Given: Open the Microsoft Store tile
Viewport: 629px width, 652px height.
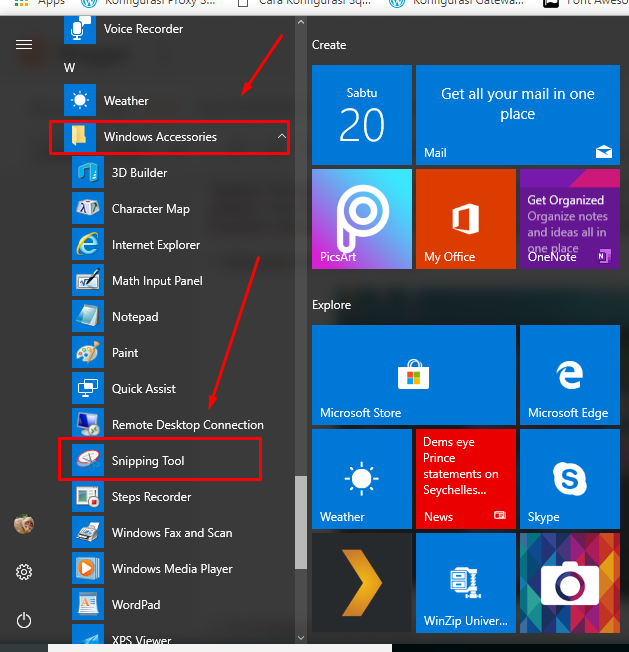Looking at the screenshot, I should [414, 375].
